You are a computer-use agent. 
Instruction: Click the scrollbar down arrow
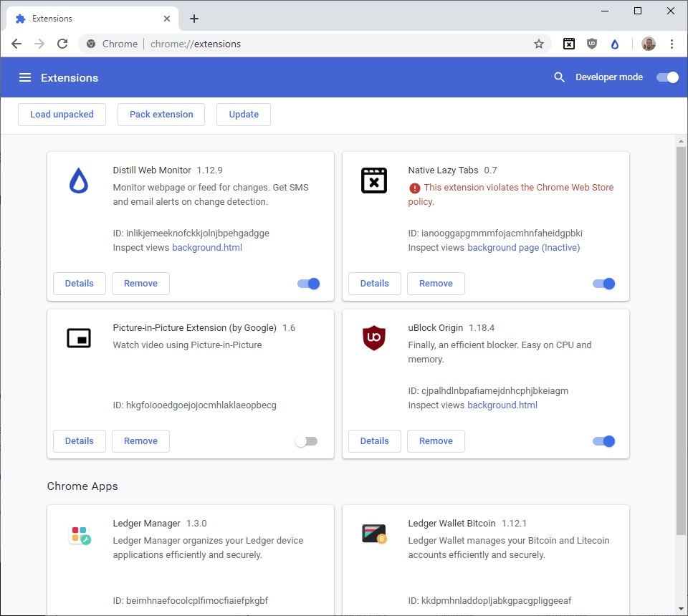click(681, 609)
